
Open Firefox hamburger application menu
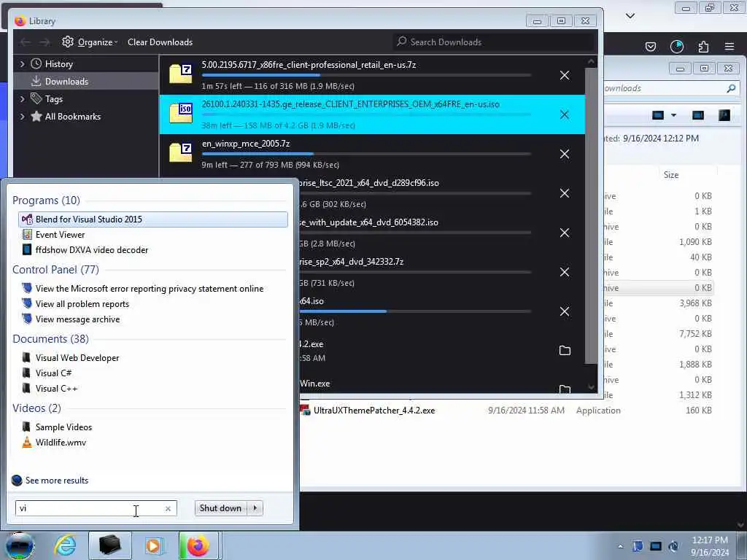click(729, 46)
